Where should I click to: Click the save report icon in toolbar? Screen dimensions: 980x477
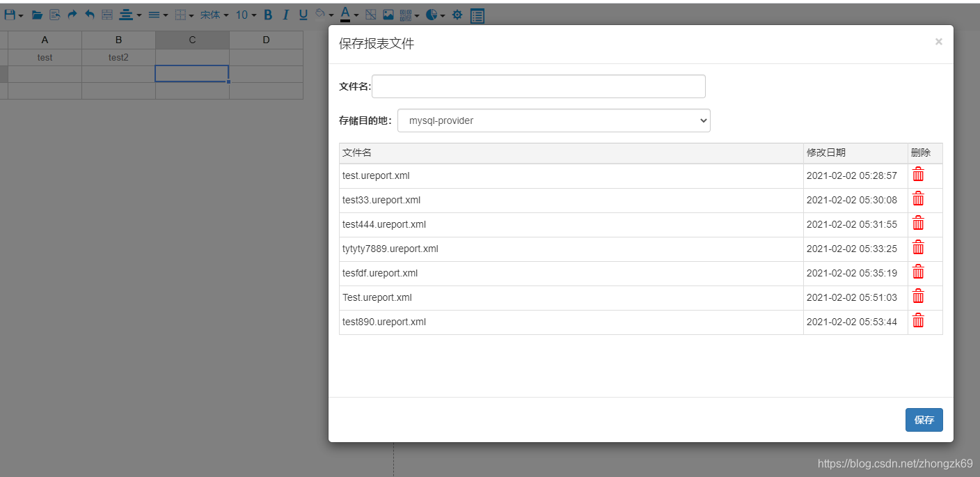(10, 15)
